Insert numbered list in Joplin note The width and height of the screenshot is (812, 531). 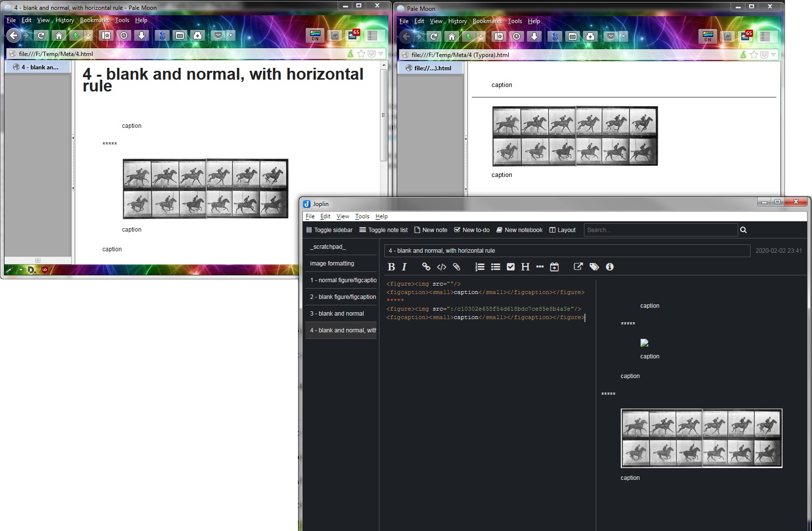[480, 267]
